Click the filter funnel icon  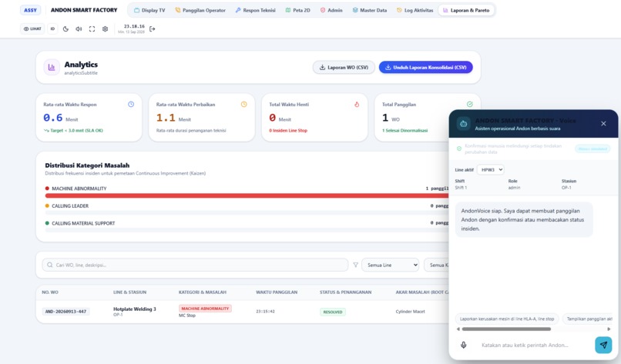click(356, 265)
